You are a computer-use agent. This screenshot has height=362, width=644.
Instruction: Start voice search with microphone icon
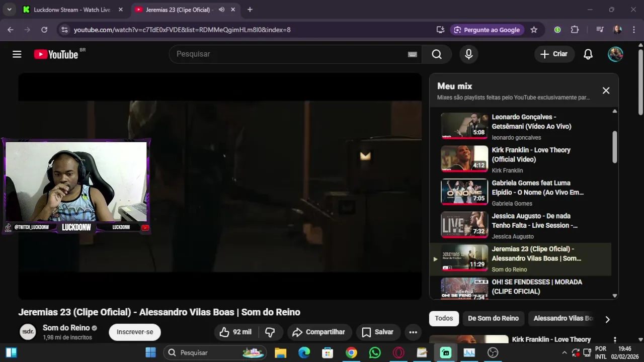click(x=468, y=54)
